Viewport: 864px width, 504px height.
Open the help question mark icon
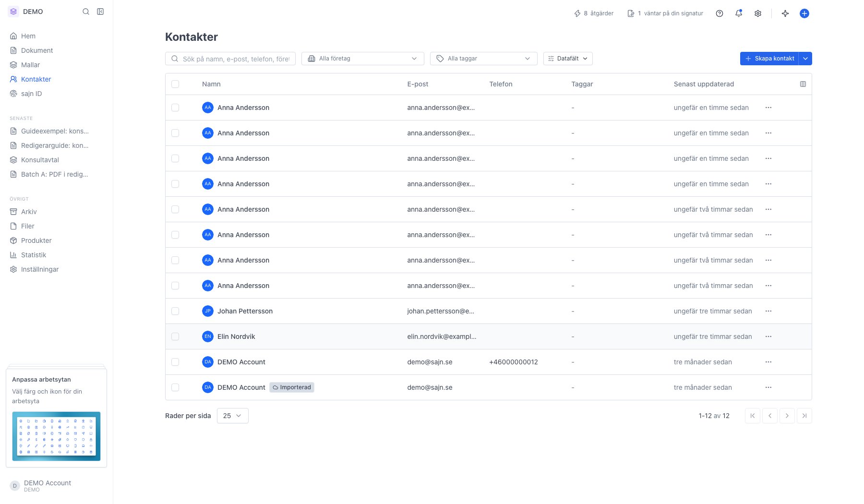click(x=720, y=13)
